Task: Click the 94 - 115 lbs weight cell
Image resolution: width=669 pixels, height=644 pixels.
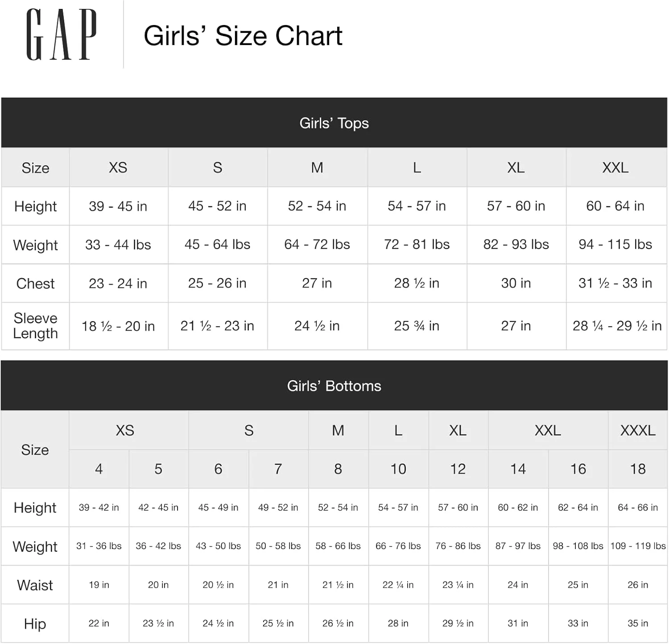Action: [615, 245]
